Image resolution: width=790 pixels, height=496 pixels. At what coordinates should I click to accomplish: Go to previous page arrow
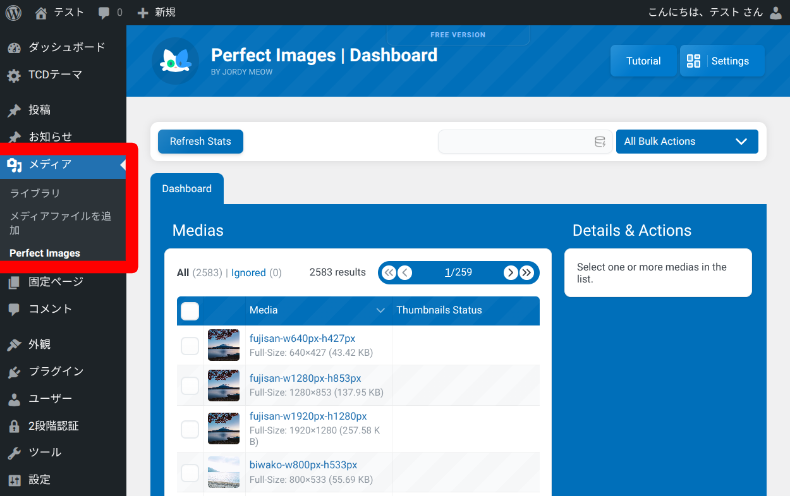pyautogui.click(x=405, y=273)
